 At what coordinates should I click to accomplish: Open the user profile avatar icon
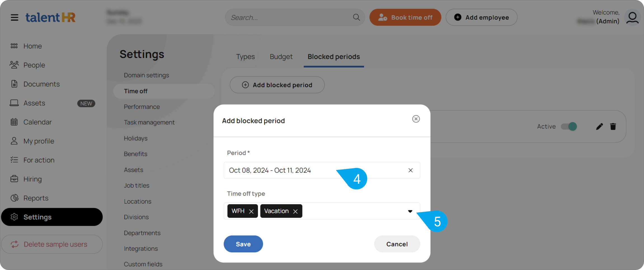click(632, 18)
